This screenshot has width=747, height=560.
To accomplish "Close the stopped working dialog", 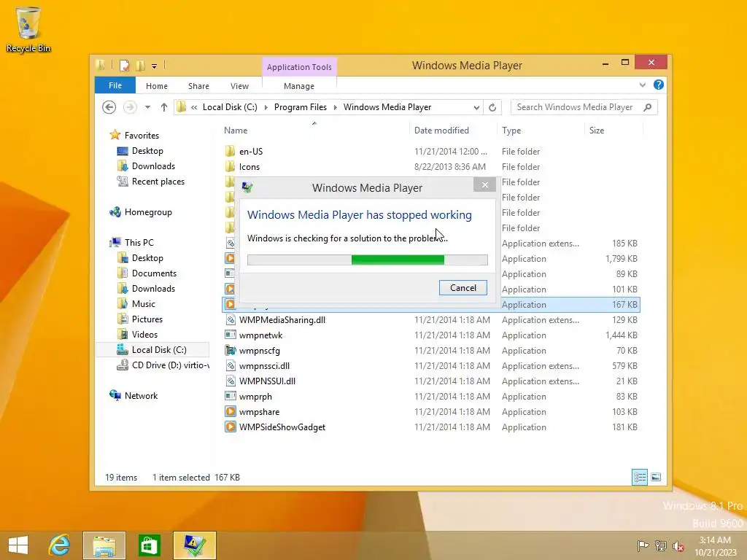I will [484, 184].
